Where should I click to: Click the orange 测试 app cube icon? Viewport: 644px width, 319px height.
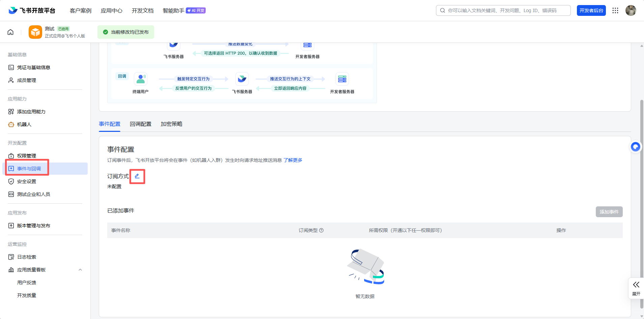click(x=35, y=32)
